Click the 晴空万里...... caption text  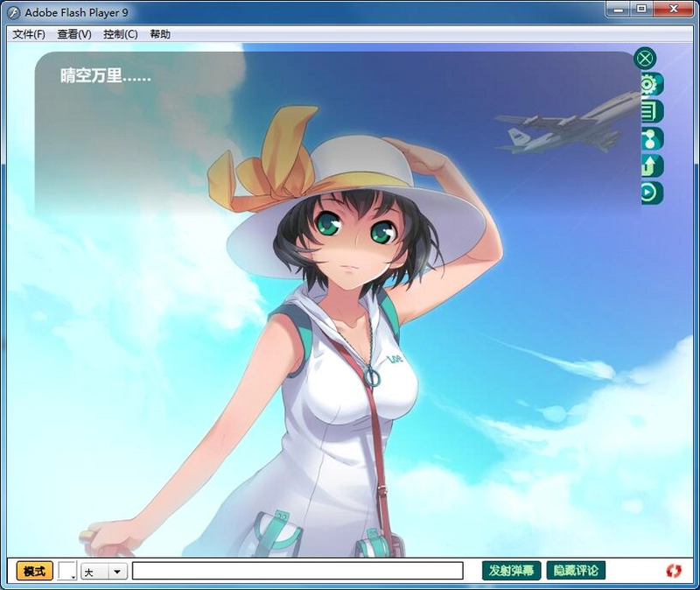(106, 75)
